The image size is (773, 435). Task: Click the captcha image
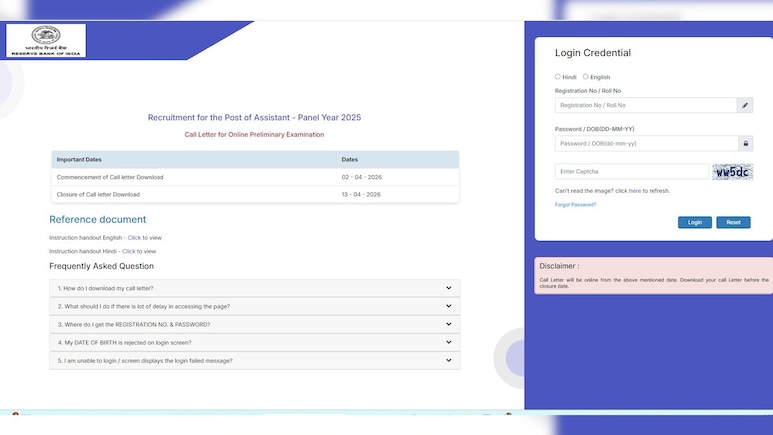click(732, 172)
